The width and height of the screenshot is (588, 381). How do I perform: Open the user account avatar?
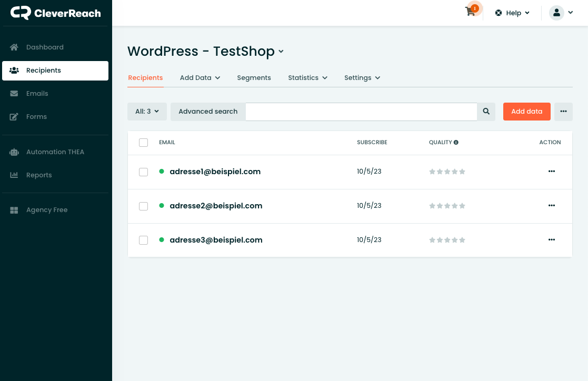[x=556, y=13]
